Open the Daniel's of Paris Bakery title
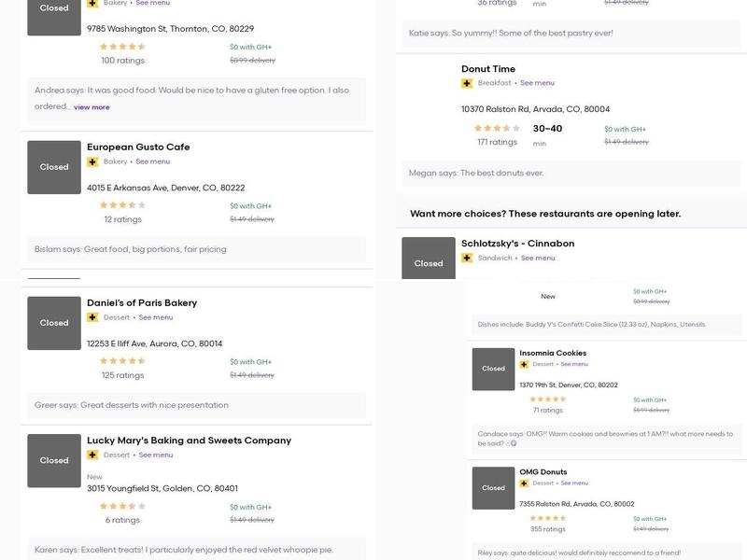 [x=142, y=302]
